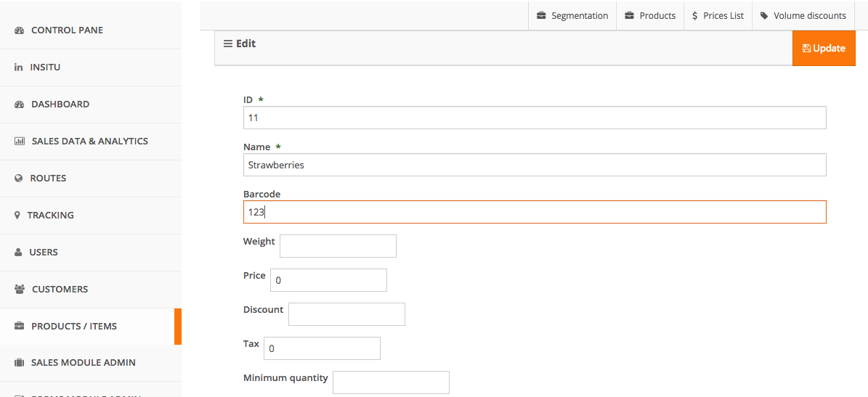Click into the Weight input box
Viewport: 868px width, 397px height.
pos(338,246)
